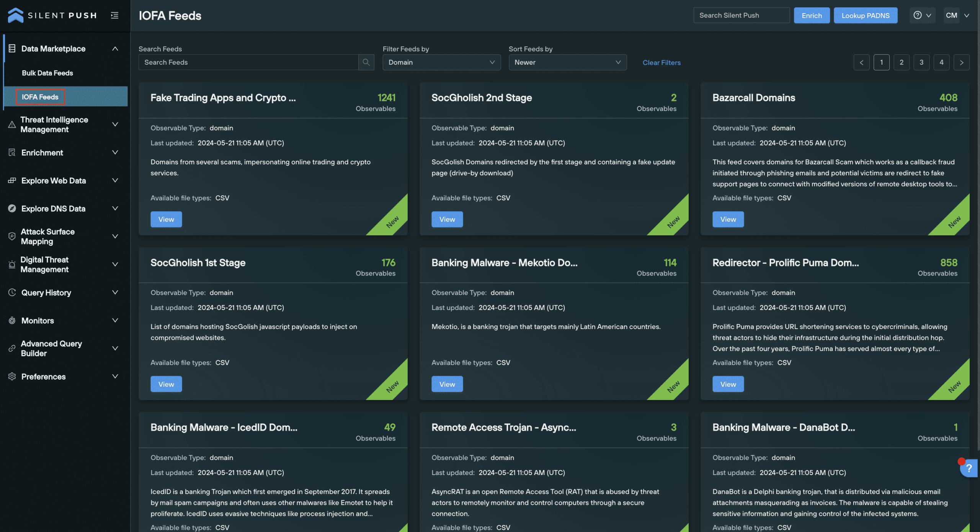Click the Preferences gear icon
Image resolution: width=980 pixels, height=532 pixels.
[12, 376]
